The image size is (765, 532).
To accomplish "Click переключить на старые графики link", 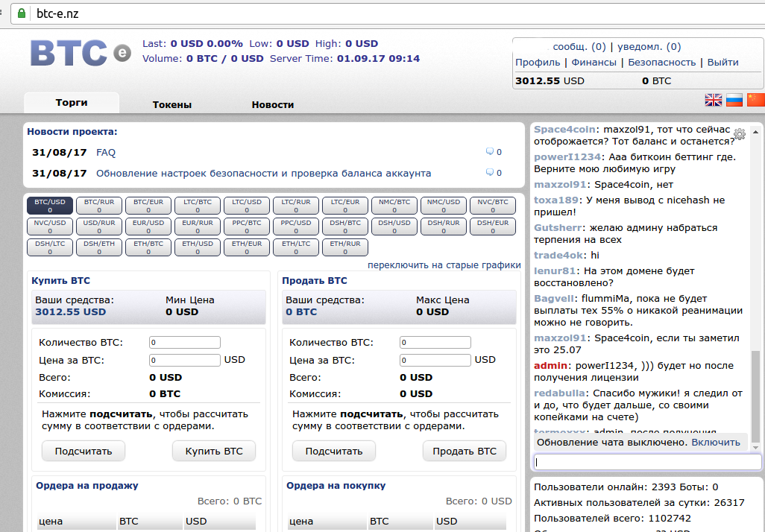I will pos(444,265).
